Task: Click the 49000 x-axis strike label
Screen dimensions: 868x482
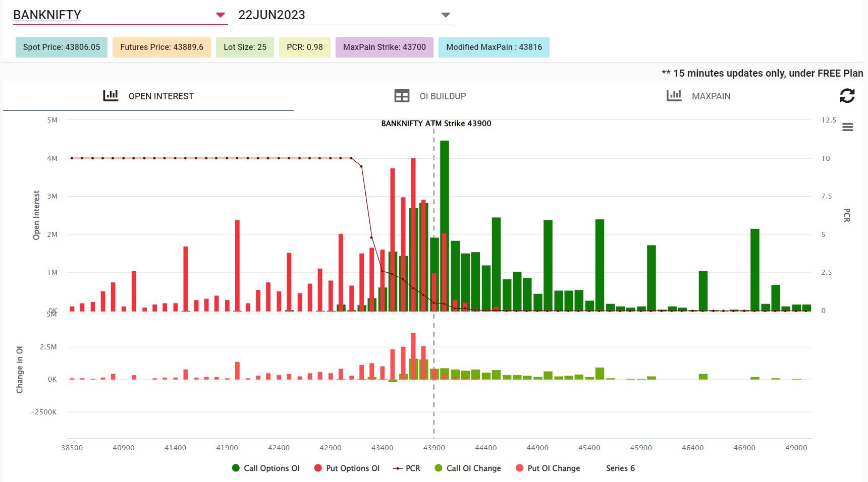Action: tap(796, 448)
